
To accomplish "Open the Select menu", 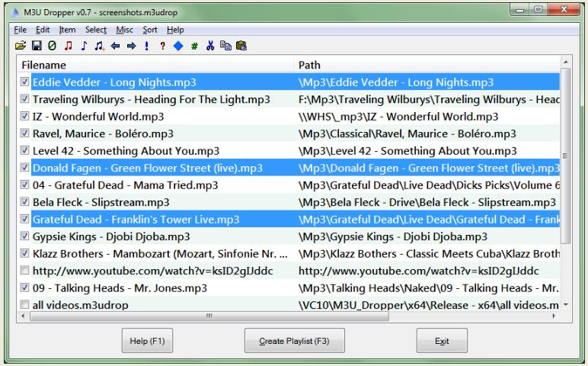I will coord(96,30).
